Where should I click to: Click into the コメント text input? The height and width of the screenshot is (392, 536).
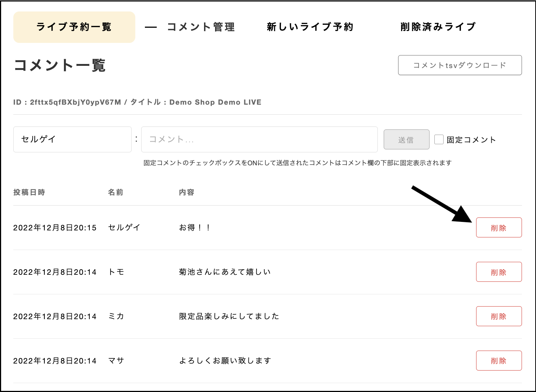point(259,139)
